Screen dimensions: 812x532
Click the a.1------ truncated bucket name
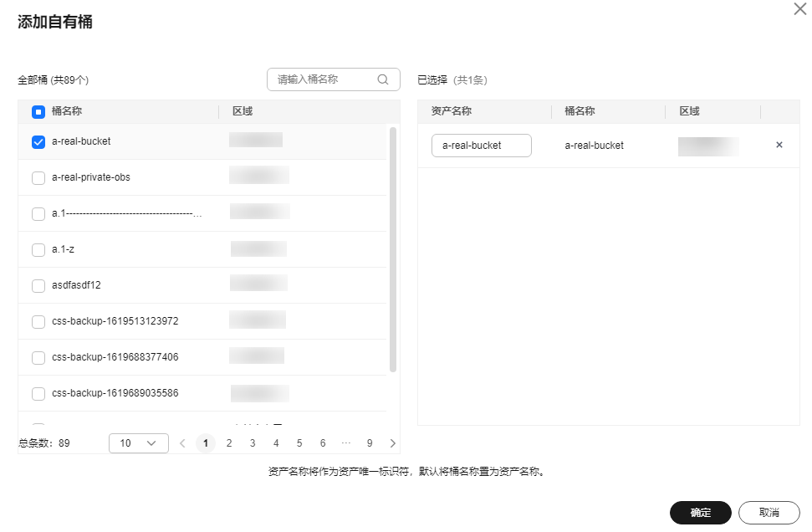point(127,213)
